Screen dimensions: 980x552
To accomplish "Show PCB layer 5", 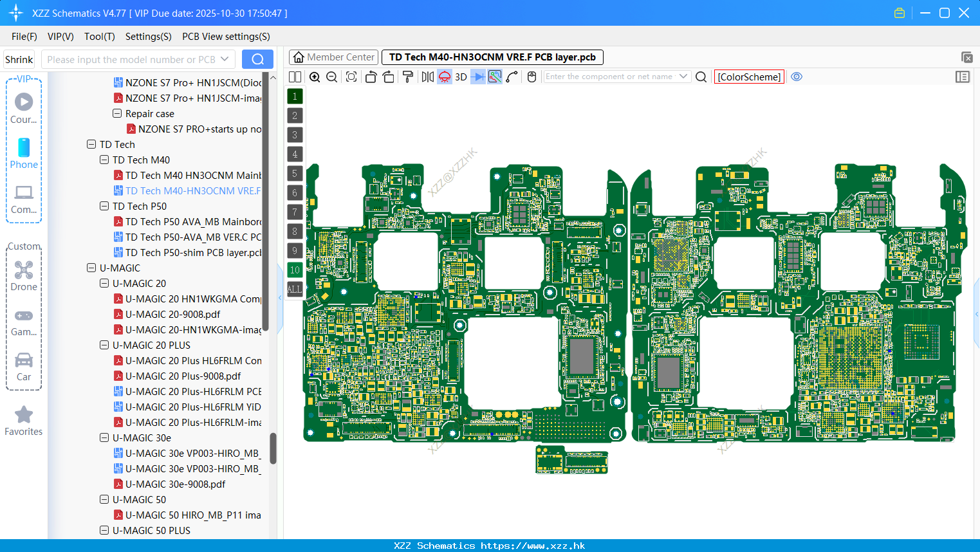I will click(x=295, y=173).
